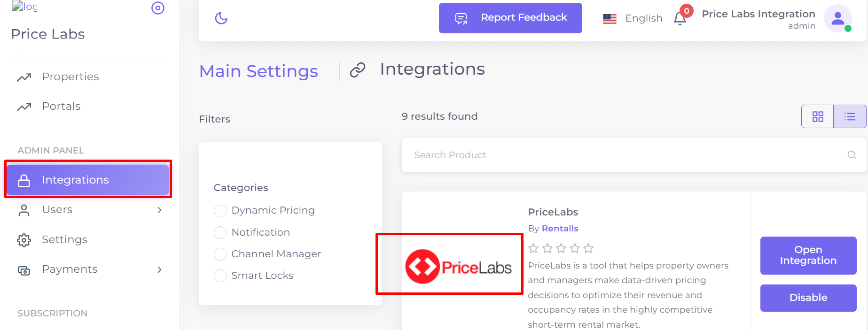Expand the Payments submenu chevron
This screenshot has width=868, height=330.
159,269
